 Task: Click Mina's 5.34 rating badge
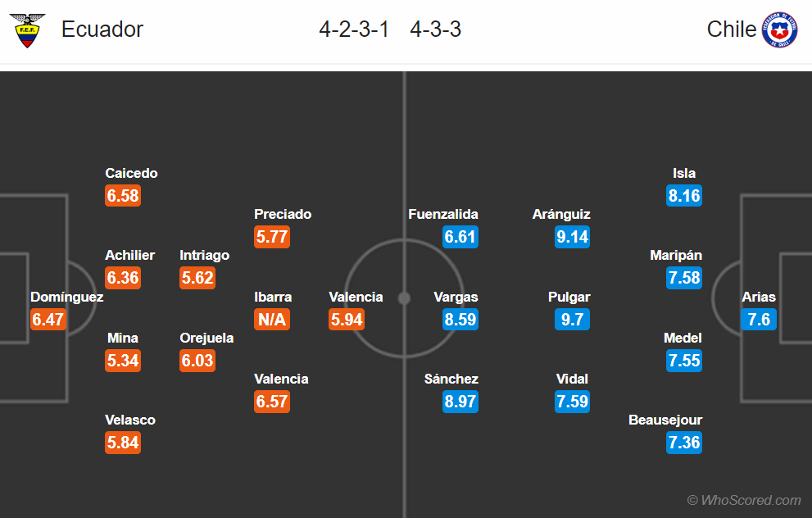coord(123,360)
